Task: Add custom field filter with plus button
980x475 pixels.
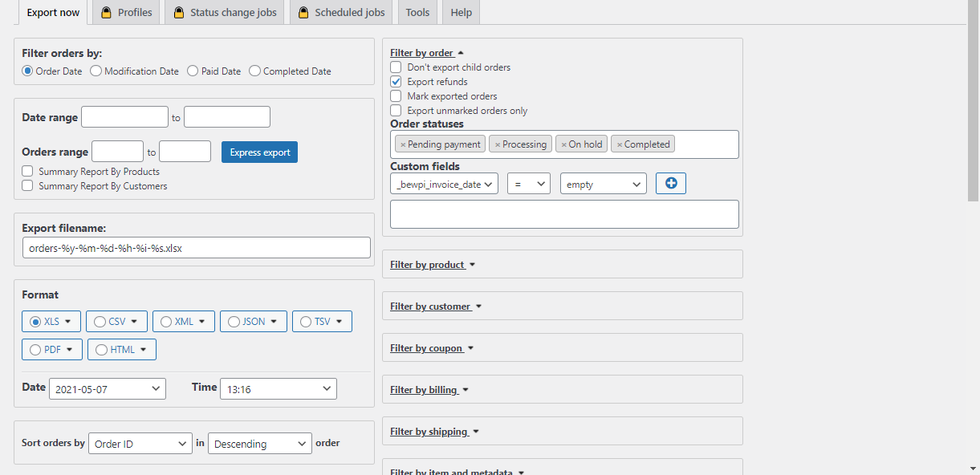Action: pos(671,184)
